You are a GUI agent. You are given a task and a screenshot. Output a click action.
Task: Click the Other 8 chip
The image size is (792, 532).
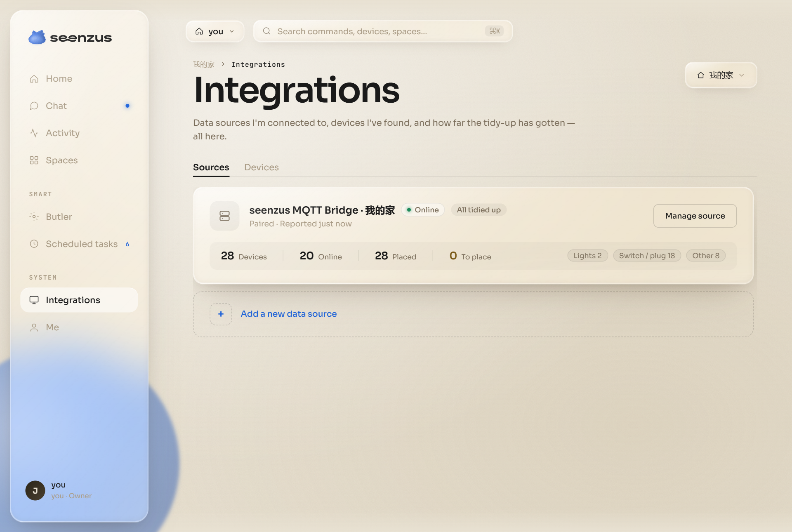pyautogui.click(x=706, y=256)
